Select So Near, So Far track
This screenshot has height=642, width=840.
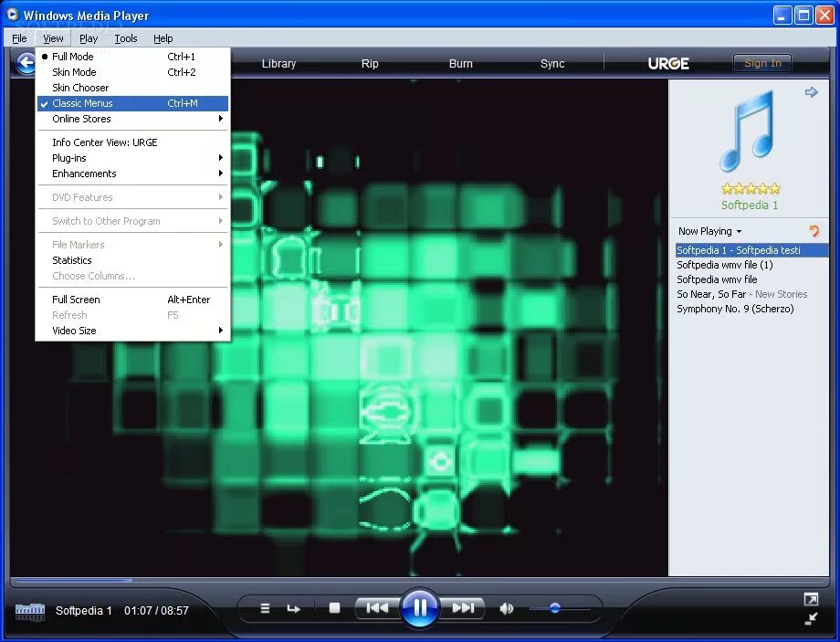(751, 294)
